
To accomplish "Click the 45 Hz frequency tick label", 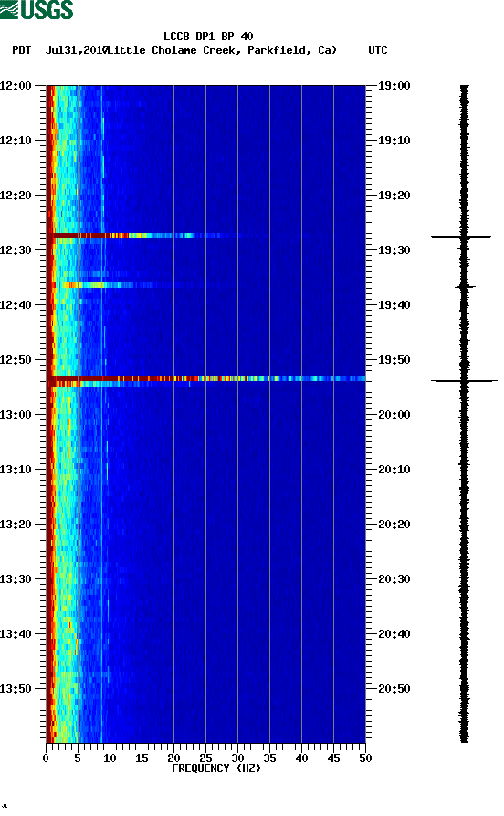I will pyautogui.click(x=333, y=758).
